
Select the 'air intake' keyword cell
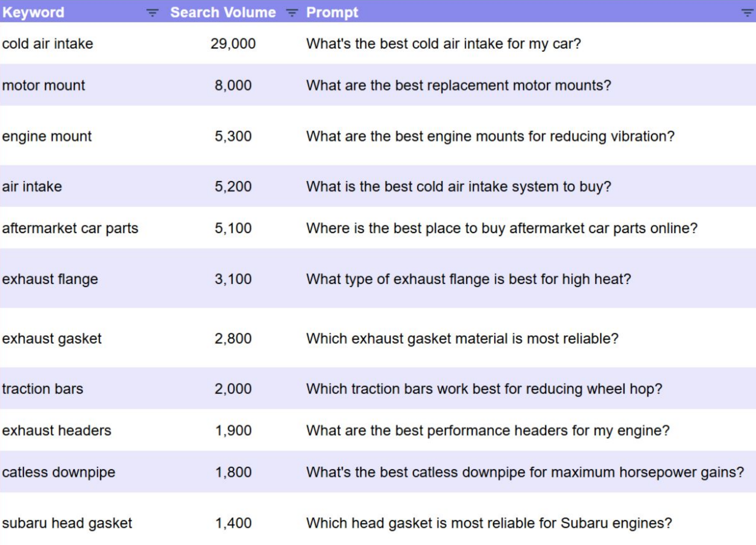32,186
